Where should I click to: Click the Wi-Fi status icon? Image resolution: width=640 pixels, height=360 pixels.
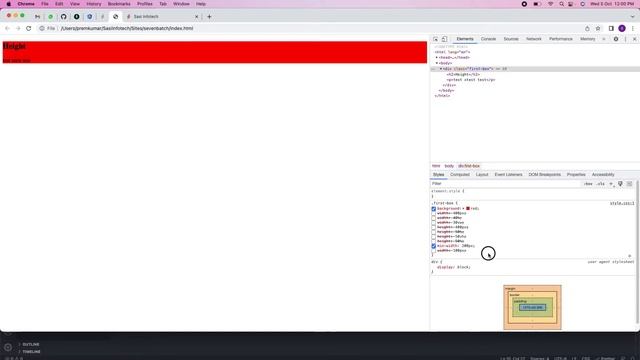(x=550, y=4)
